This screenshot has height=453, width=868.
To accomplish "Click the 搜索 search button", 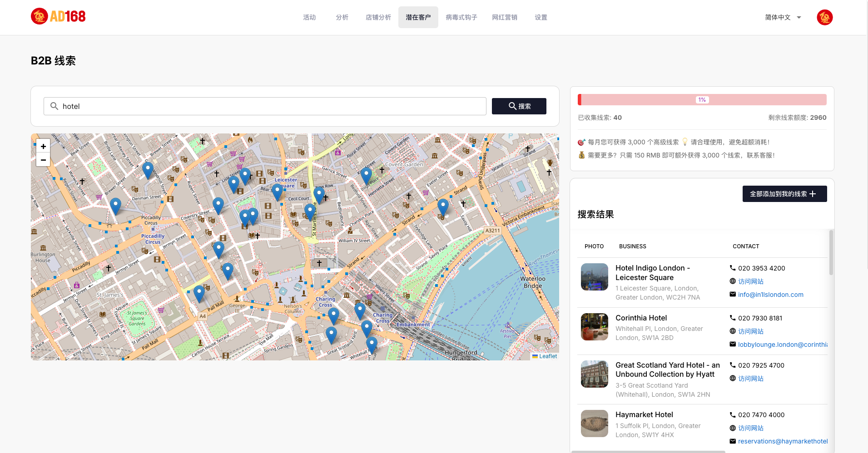I will pyautogui.click(x=519, y=106).
